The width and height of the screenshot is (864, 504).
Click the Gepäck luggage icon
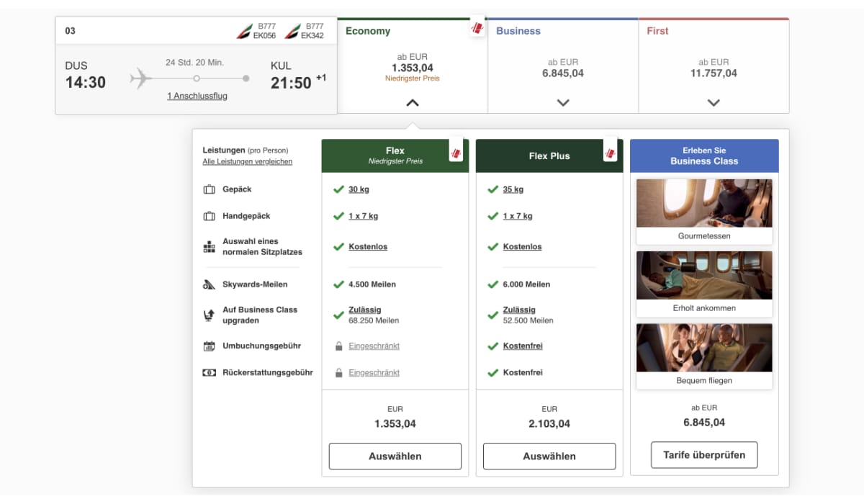(210, 189)
